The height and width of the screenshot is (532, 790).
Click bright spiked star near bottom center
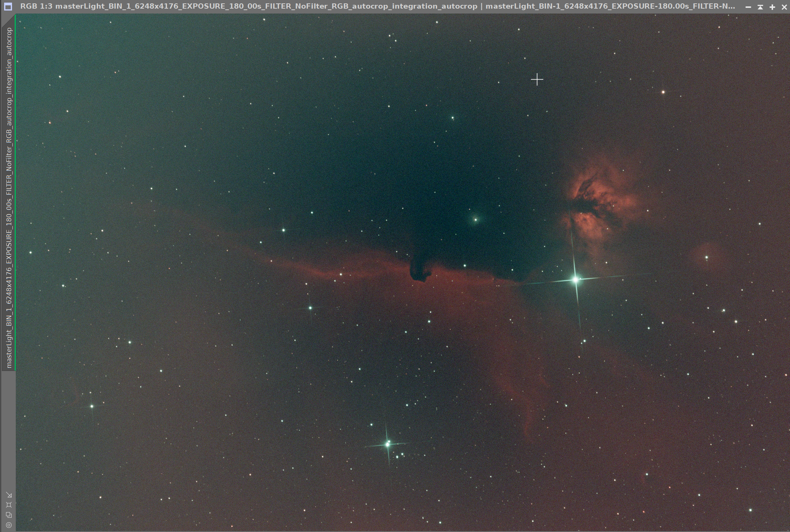(x=388, y=444)
